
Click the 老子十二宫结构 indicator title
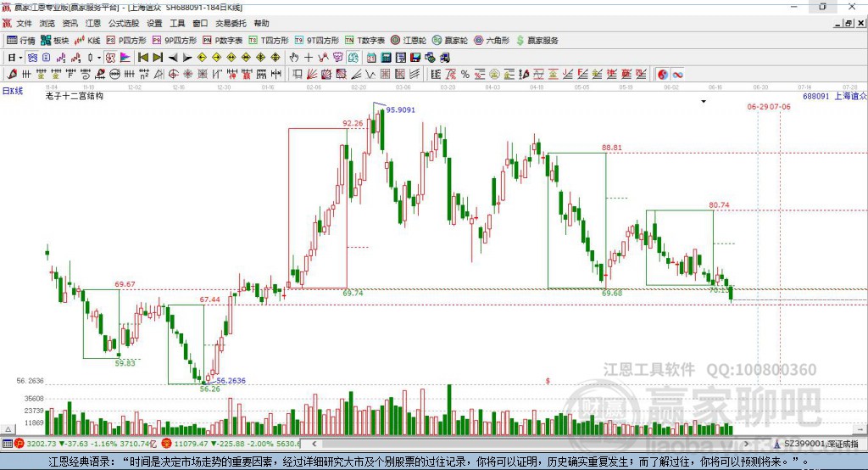(75, 96)
